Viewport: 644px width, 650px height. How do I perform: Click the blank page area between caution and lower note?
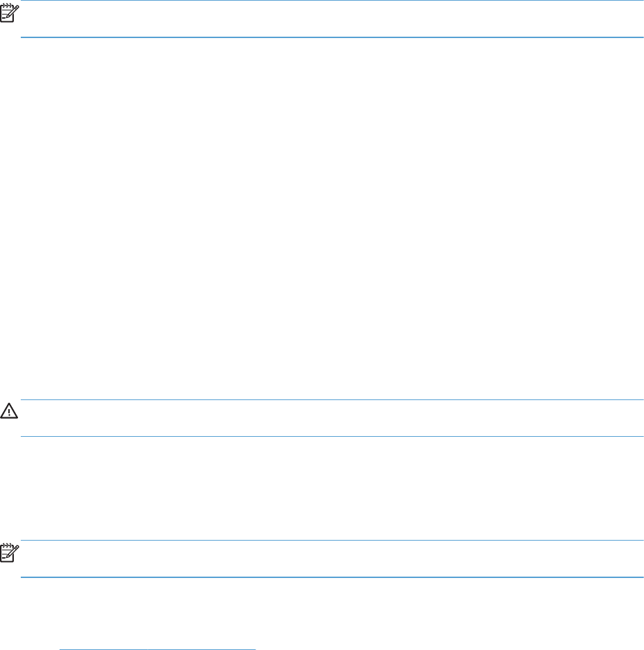point(322,488)
